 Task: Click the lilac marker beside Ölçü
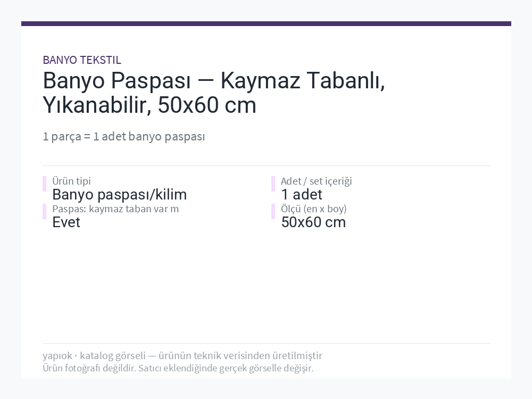click(273, 211)
